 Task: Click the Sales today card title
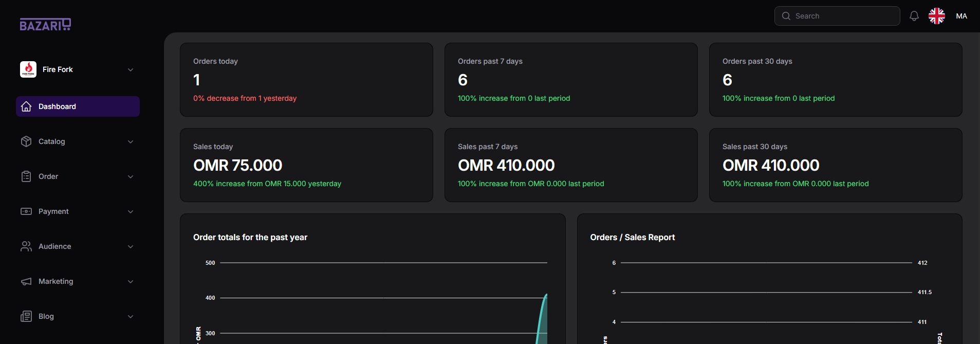click(x=213, y=147)
